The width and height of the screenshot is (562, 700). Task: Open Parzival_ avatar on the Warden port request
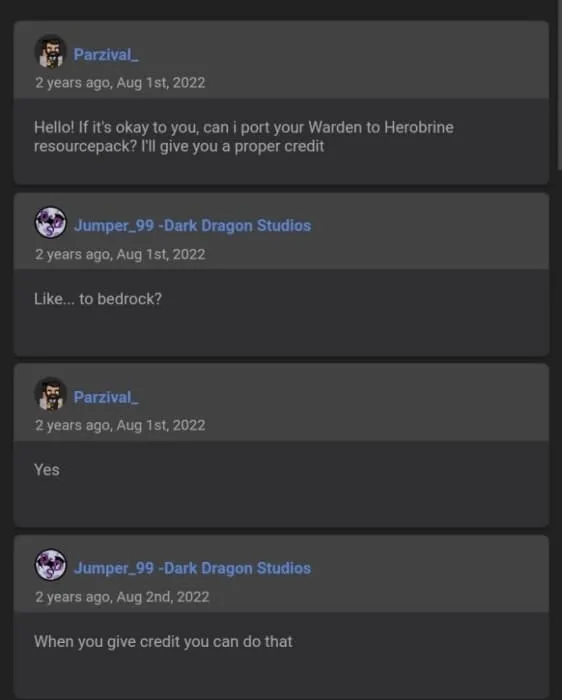pyautogui.click(x=50, y=51)
